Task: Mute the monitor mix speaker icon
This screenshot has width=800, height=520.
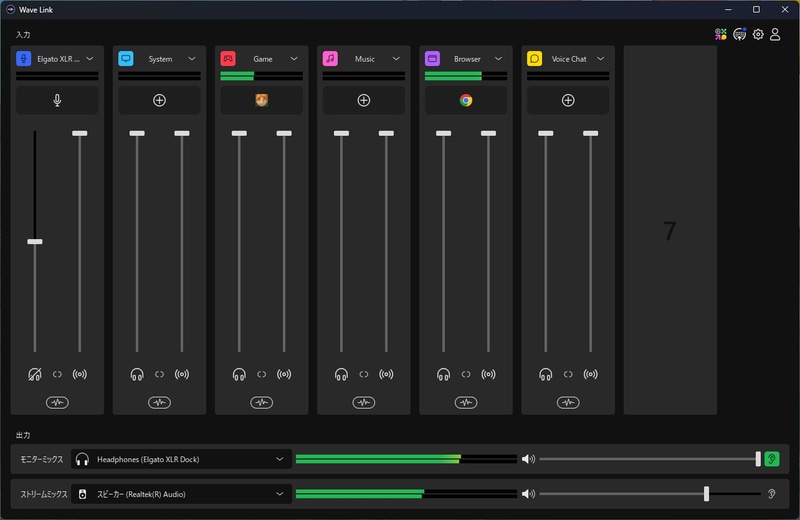Action: 528,459
